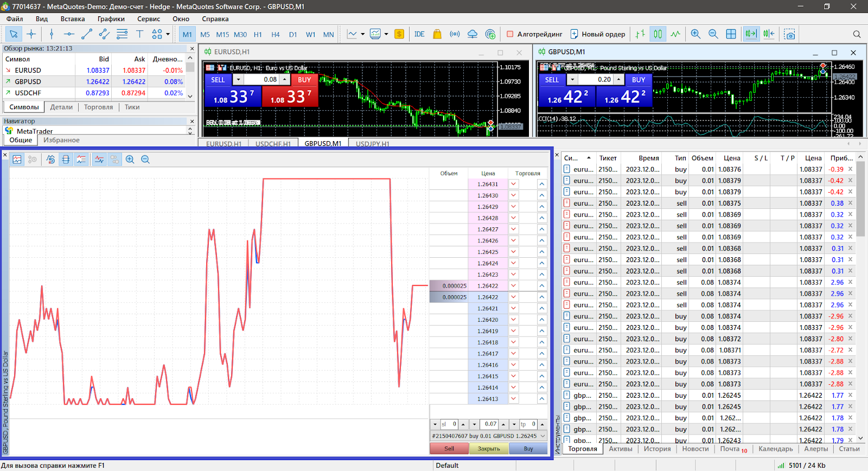This screenshot has width=868, height=471.
Task: Toggle chart auto-scroll to latest bar
Action: [751, 34]
